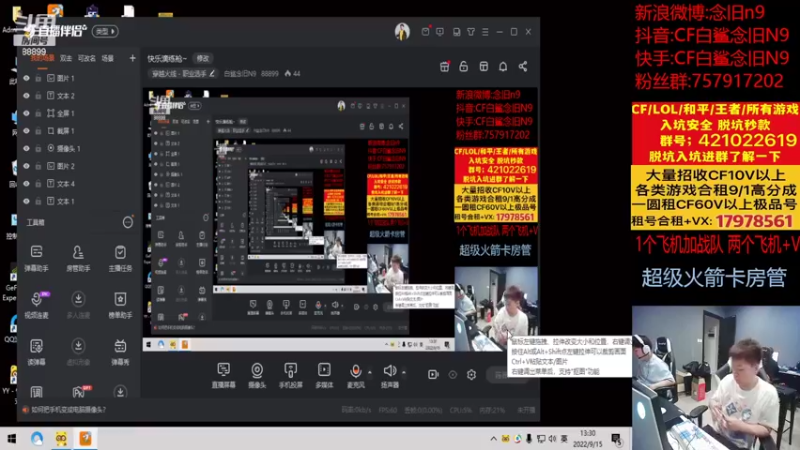
Task: Open the settings gear in bottom bar
Action: pos(471,374)
